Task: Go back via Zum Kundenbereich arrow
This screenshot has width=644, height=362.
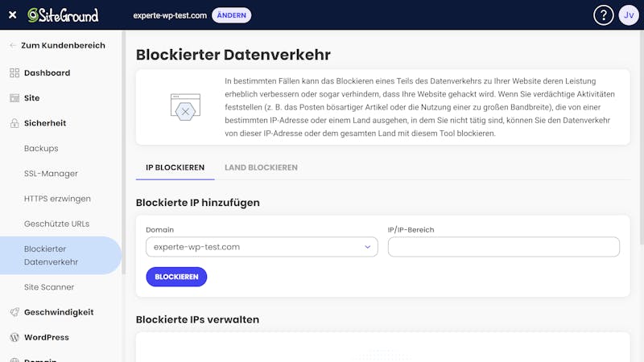Action: click(12, 46)
